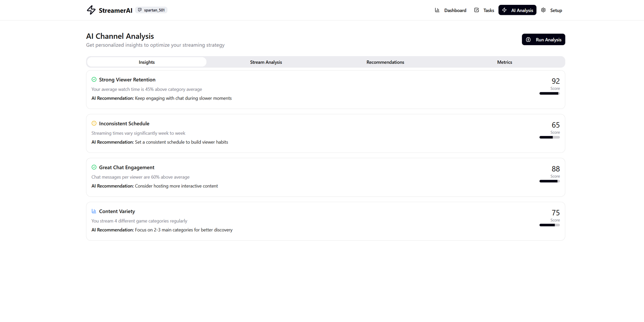Screen dimensions: 644x322
Task: Click the AI Analysis lightning icon
Action: coord(505,10)
